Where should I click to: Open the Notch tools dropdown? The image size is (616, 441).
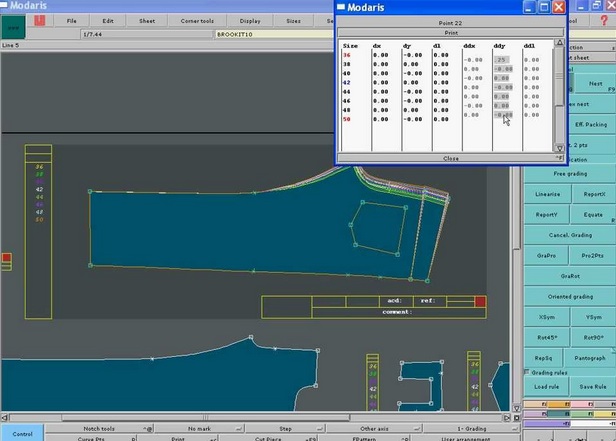tap(100, 429)
